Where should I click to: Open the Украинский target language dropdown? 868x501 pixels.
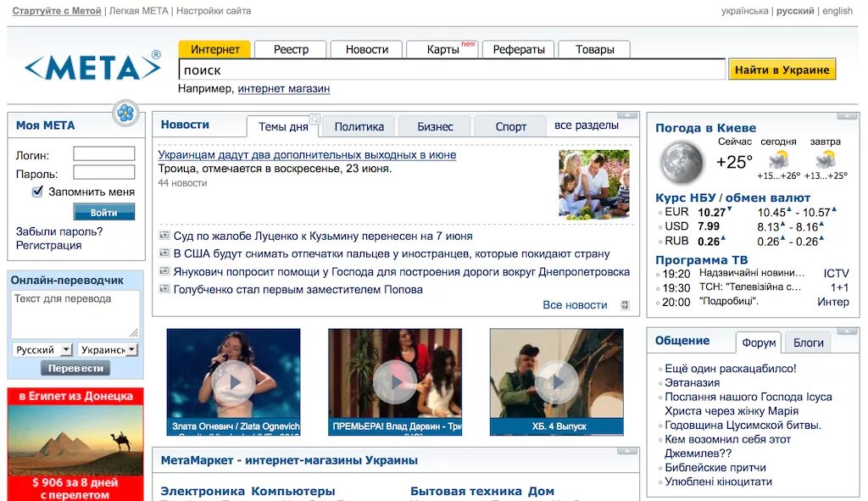107,349
